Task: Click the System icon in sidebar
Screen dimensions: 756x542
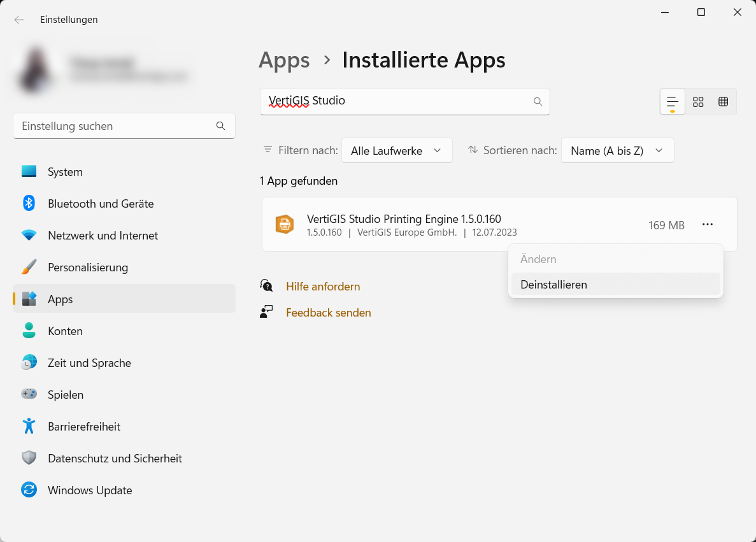Action: (x=29, y=171)
